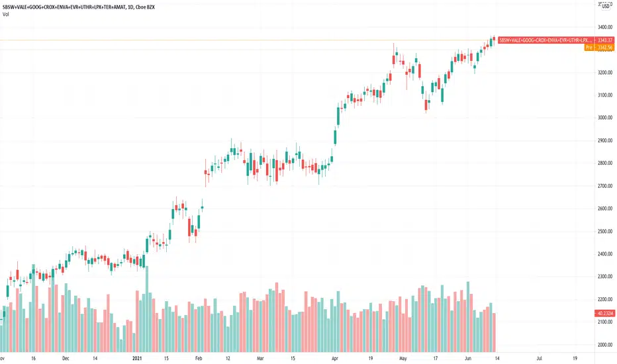Click the Apr label on time axis
617x364 pixels.
[x=335, y=359]
